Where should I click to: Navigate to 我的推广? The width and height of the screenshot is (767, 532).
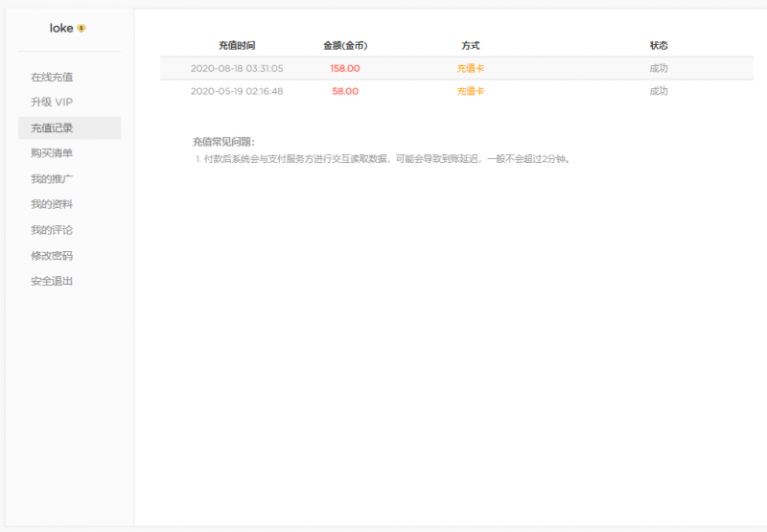(52, 179)
